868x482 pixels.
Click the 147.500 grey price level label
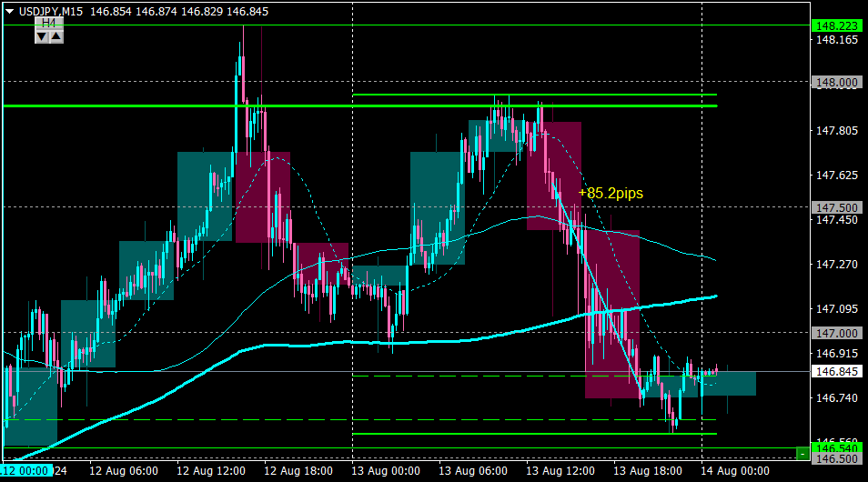pos(836,207)
